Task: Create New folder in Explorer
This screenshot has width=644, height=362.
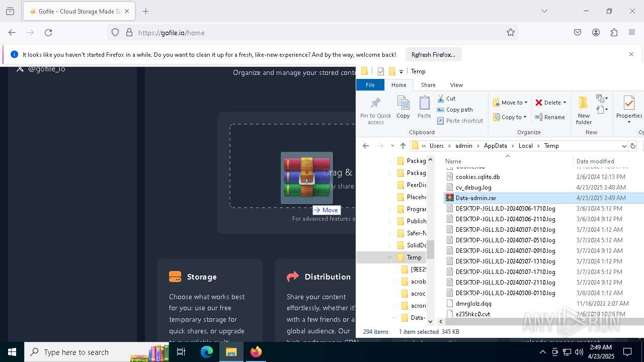Action: [x=584, y=111]
